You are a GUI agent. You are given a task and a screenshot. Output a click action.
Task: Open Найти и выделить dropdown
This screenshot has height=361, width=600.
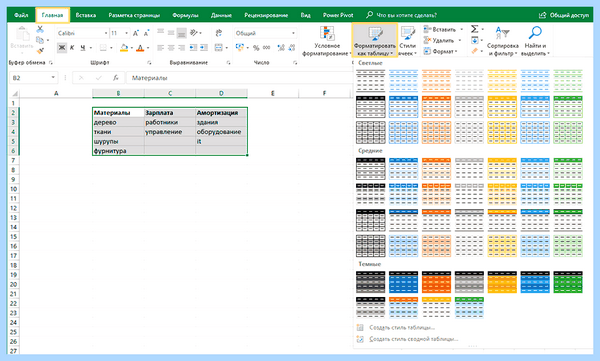(535, 41)
